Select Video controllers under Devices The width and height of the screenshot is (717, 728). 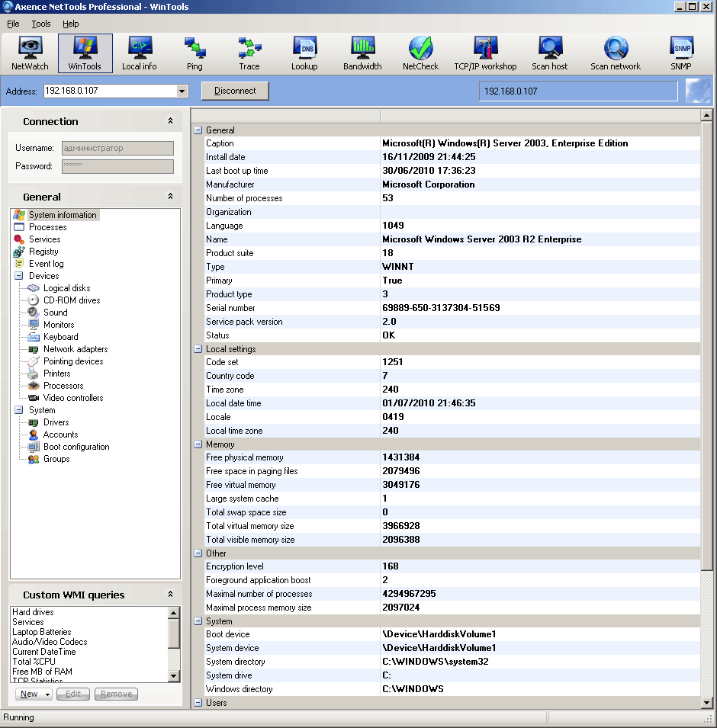(73, 397)
